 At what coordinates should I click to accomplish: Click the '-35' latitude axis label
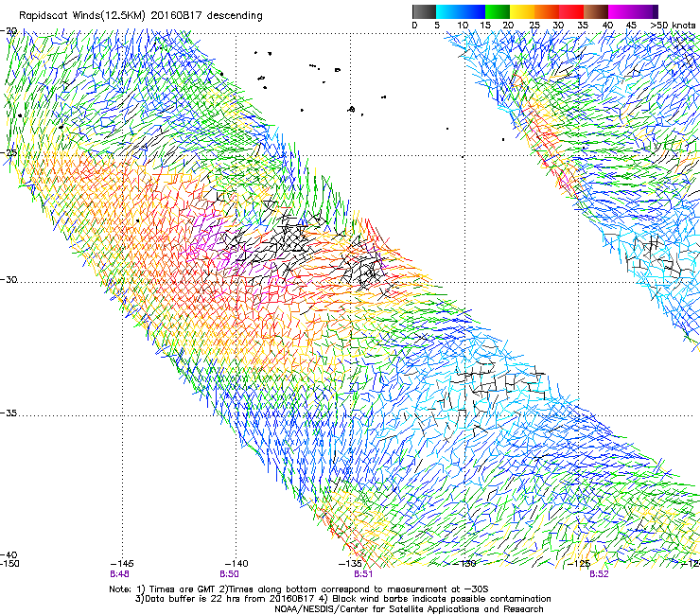[x=9, y=413]
